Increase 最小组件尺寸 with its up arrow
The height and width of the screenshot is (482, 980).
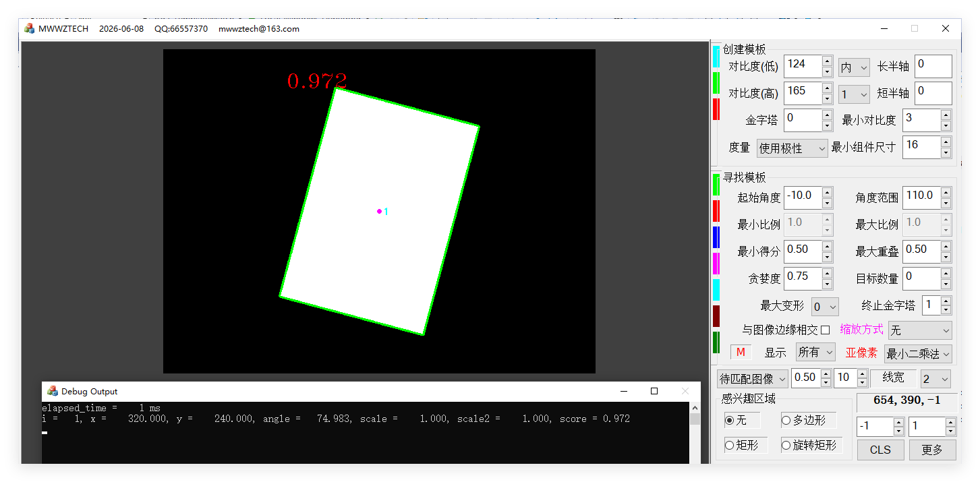click(946, 142)
